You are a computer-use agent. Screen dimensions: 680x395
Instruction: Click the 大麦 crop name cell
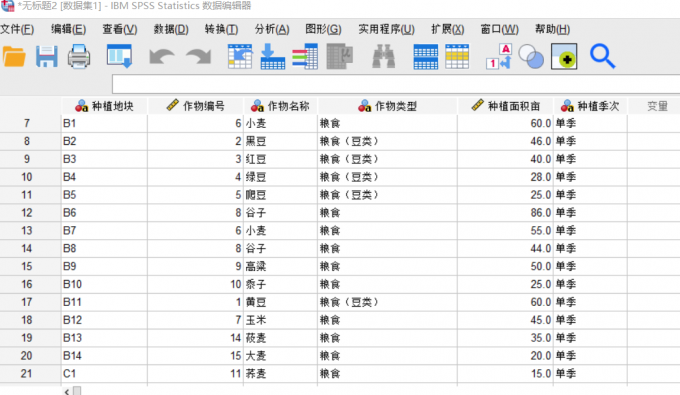280,356
